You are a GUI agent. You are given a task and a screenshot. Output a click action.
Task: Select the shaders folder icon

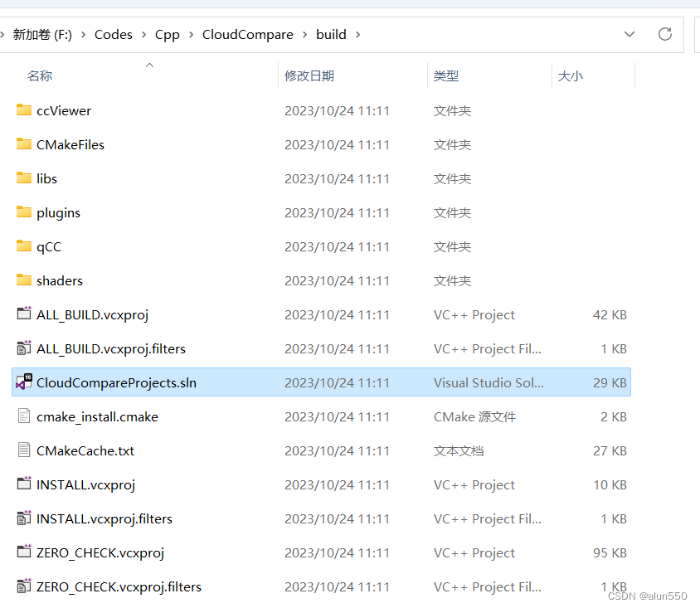coord(24,280)
